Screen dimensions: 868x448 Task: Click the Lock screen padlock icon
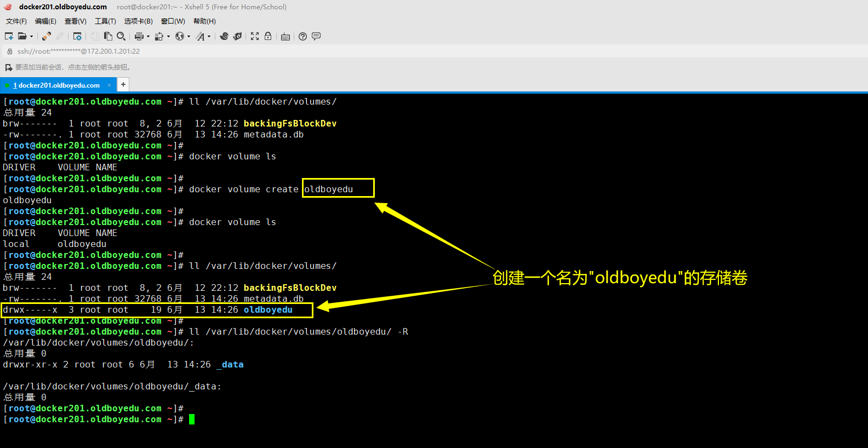(x=268, y=36)
